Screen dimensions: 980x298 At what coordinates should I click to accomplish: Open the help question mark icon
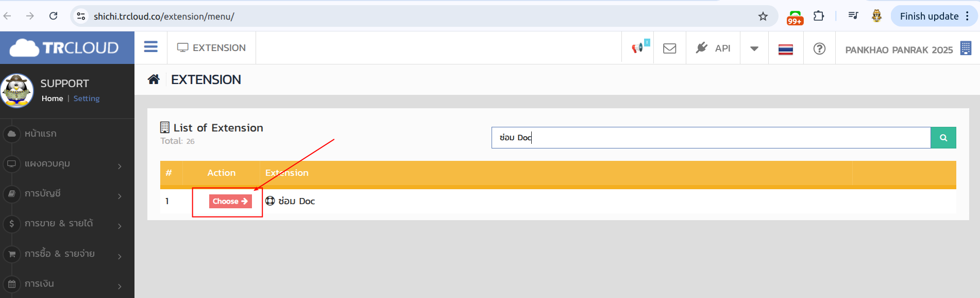(x=819, y=48)
